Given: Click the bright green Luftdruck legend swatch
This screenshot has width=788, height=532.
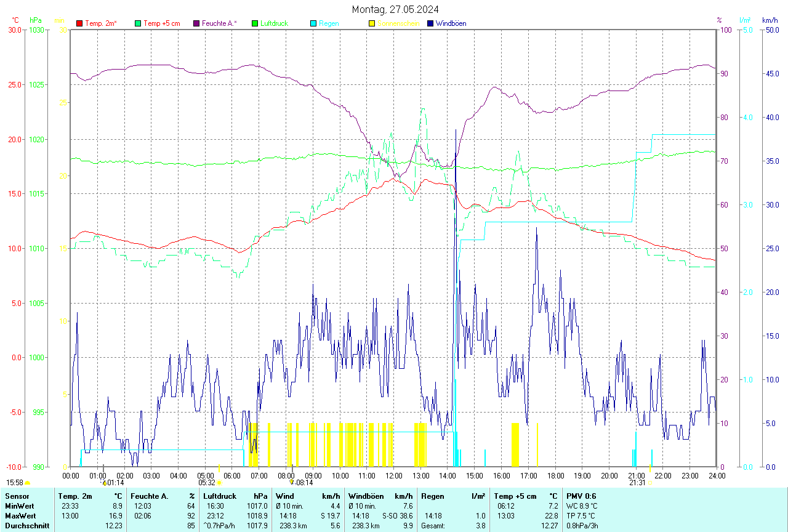Looking at the screenshot, I should pyautogui.click(x=255, y=23).
